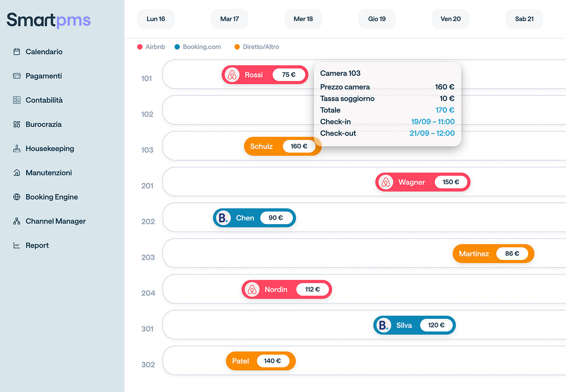Click the Housekeeping broom icon

[17, 149]
